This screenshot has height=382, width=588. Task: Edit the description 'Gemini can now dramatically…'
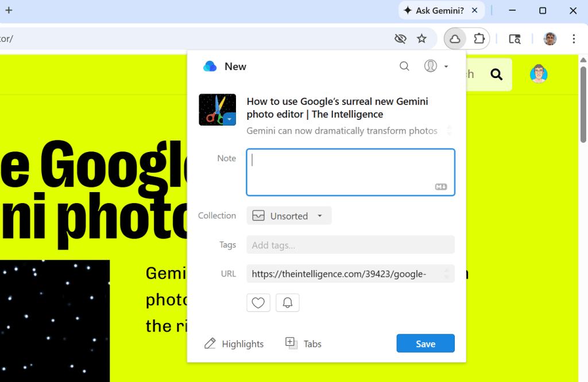pyautogui.click(x=342, y=131)
